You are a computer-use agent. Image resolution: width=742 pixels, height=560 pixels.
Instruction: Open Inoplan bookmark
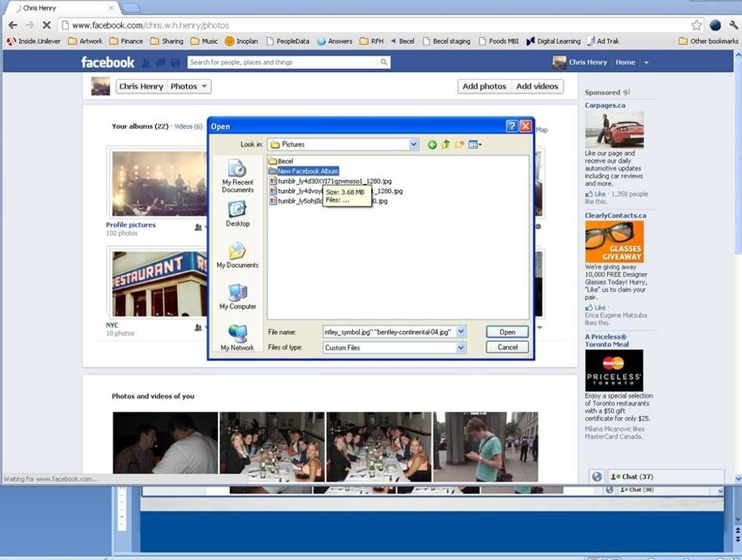242,41
